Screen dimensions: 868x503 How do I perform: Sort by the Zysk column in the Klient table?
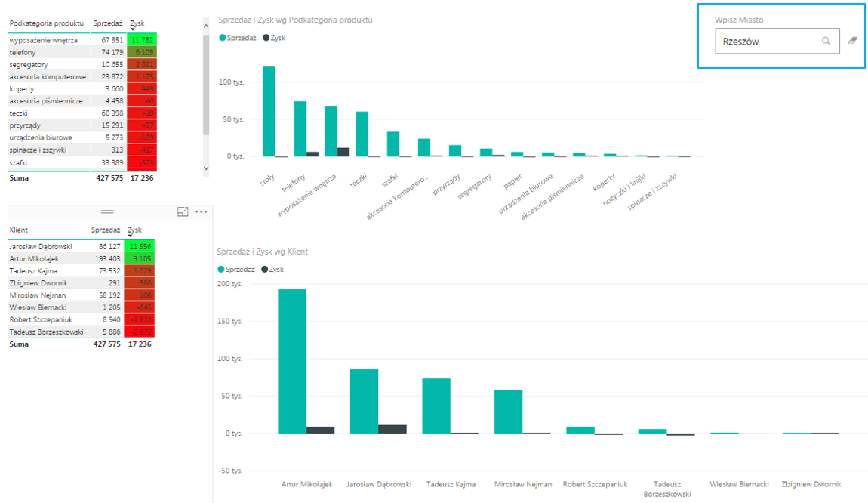134,230
